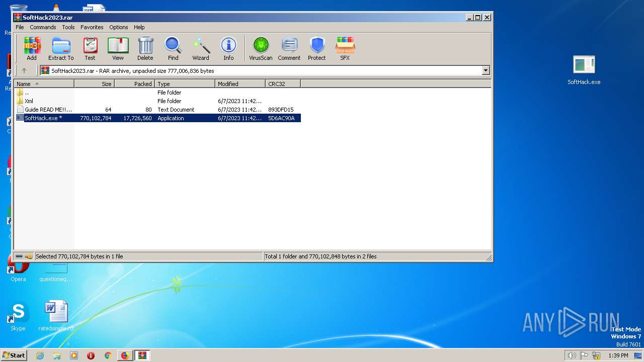Click the 17,726,560 packed size cell
This screenshot has width=644, height=362.
coord(137,118)
